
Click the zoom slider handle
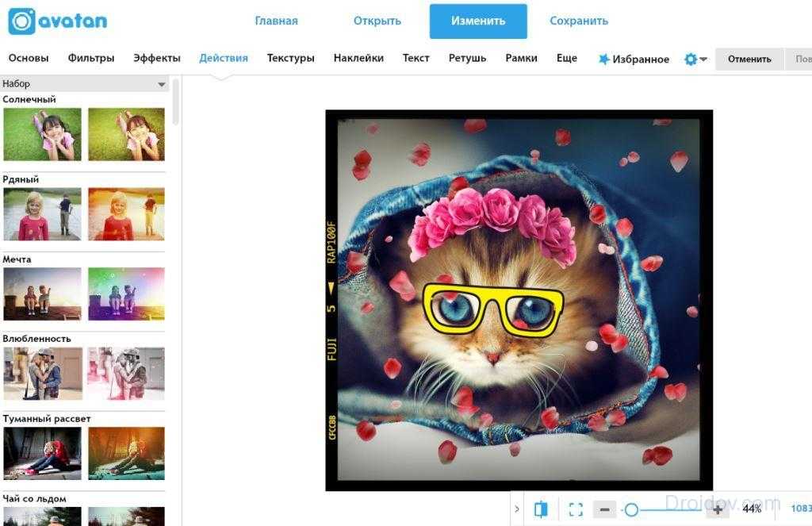(x=631, y=509)
